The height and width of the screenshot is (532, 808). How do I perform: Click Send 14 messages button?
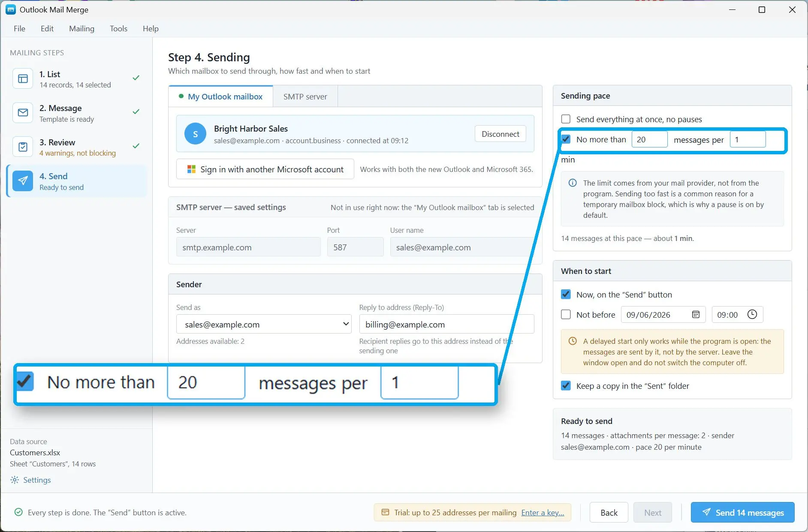click(x=742, y=513)
